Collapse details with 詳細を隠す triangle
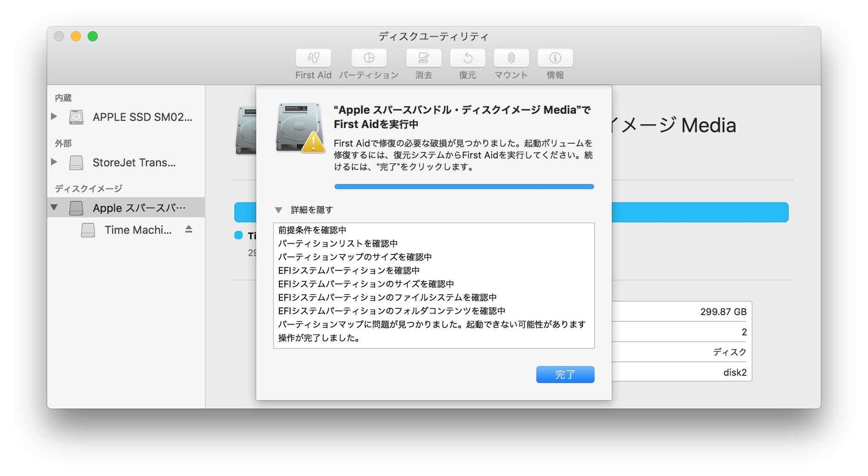Image resolution: width=868 pixels, height=476 pixels. pyautogui.click(x=278, y=210)
